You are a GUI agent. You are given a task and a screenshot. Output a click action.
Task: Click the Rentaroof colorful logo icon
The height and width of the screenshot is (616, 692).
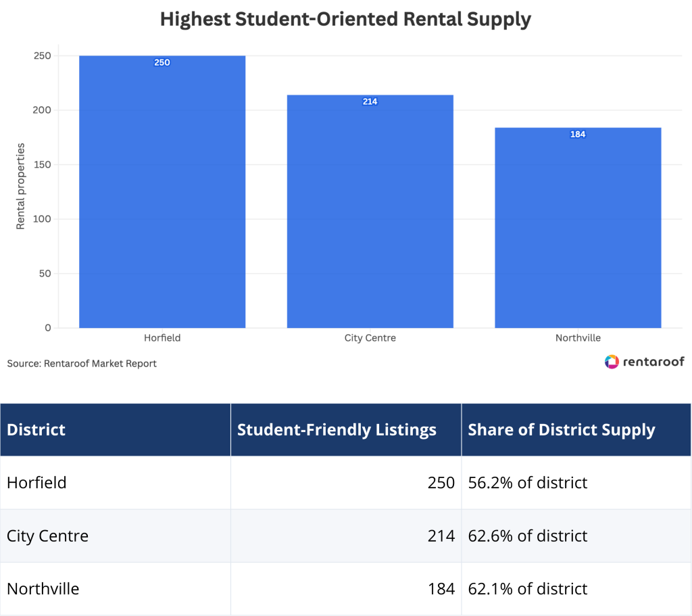coord(612,362)
